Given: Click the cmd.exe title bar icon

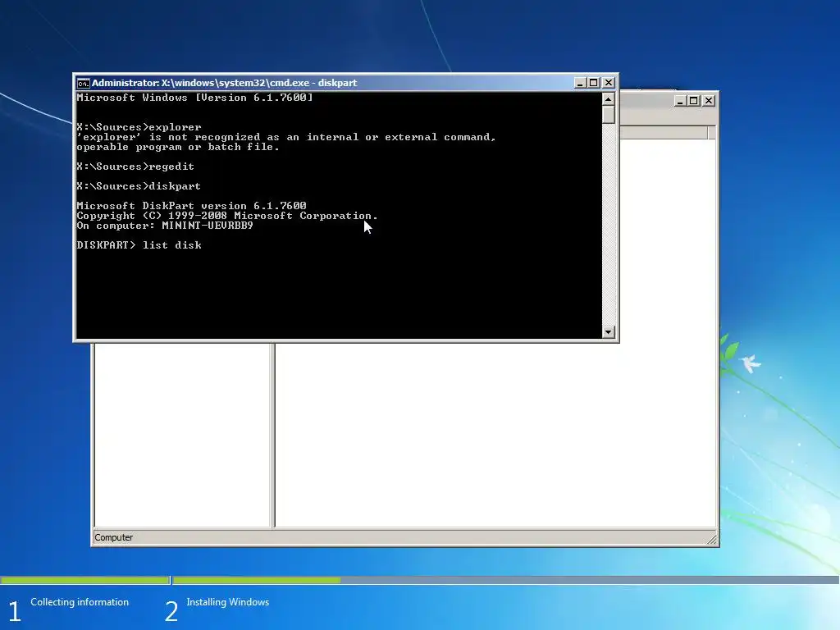Looking at the screenshot, I should click(83, 83).
